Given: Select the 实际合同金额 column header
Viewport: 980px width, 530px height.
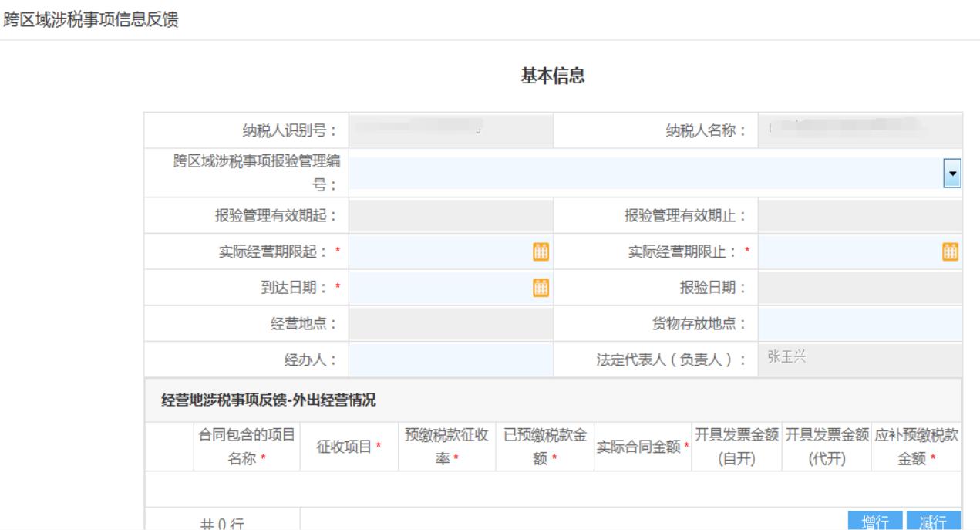Looking at the screenshot, I should click(x=643, y=447).
